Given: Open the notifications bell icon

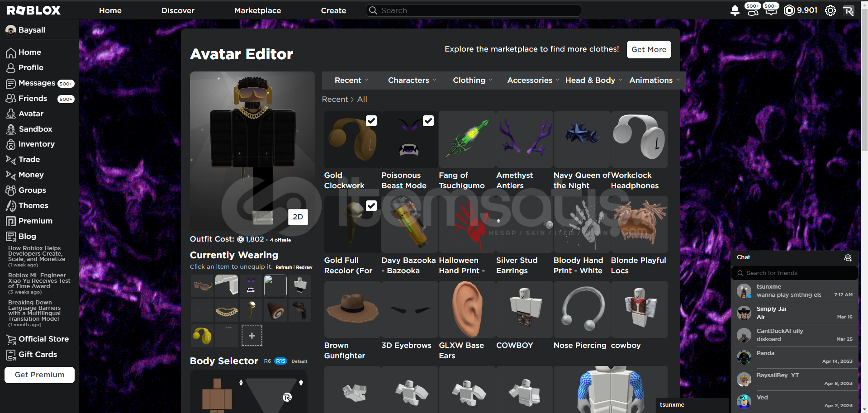Looking at the screenshot, I should tap(735, 10).
